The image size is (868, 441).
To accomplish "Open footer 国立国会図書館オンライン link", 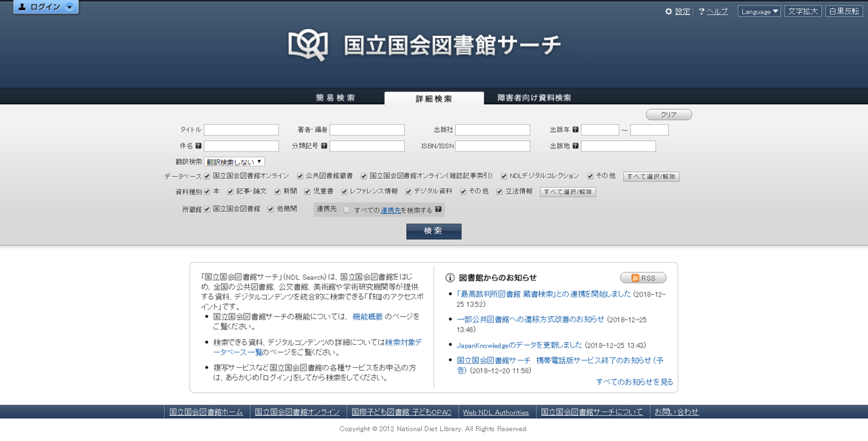I will pos(298,412).
